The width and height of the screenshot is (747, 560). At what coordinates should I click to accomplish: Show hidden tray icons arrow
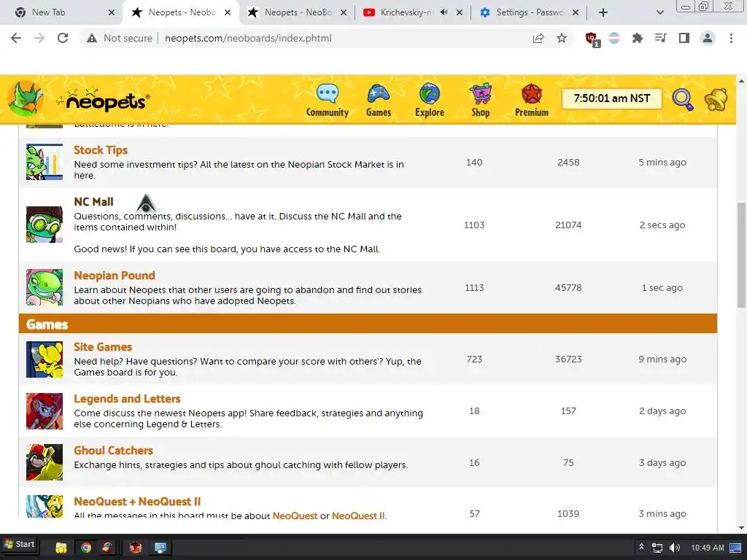[641, 547]
